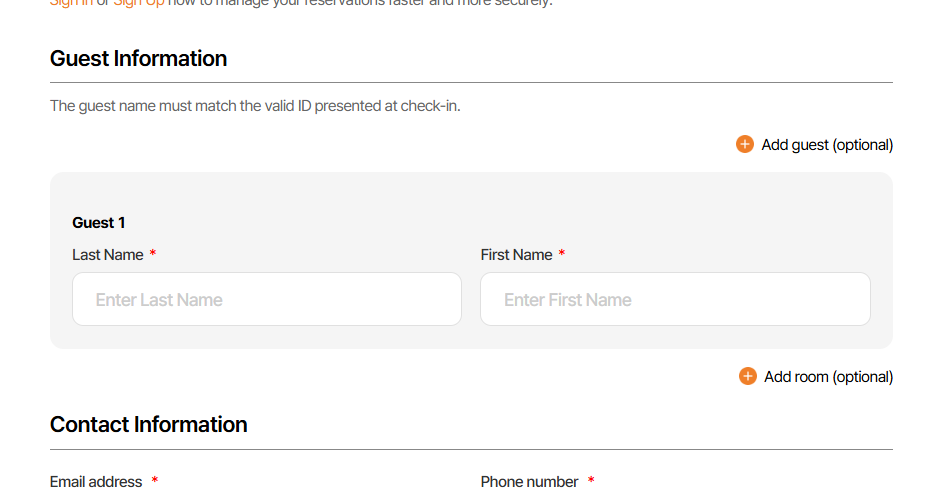Image resolution: width=941 pixels, height=498 pixels.
Task: Click the red asterisk beside First Name
Action: pyautogui.click(x=562, y=255)
